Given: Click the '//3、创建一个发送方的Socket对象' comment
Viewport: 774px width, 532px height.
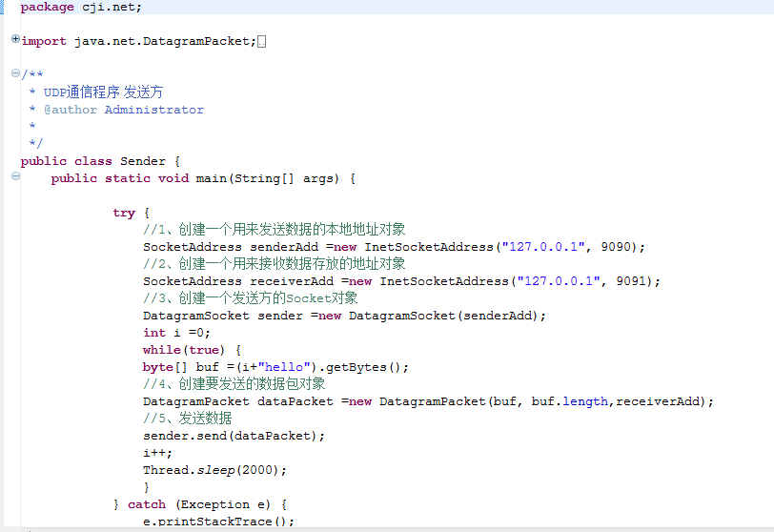Looking at the screenshot, I should [x=251, y=298].
